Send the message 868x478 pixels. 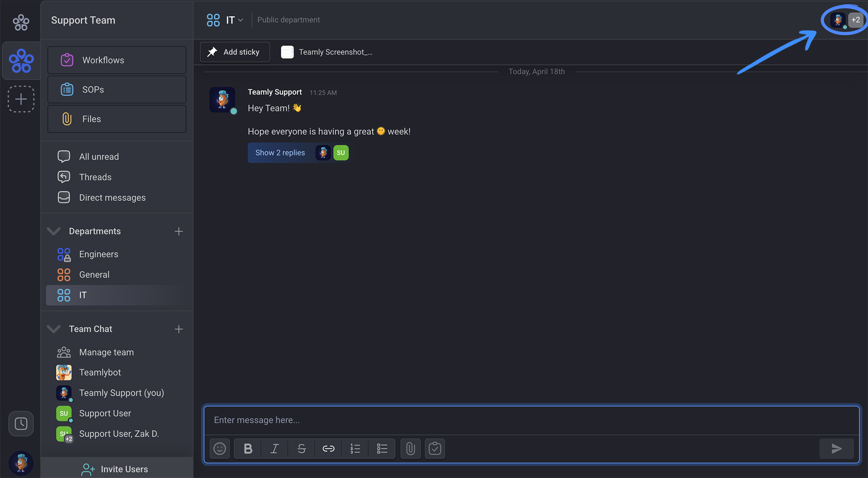(837, 449)
